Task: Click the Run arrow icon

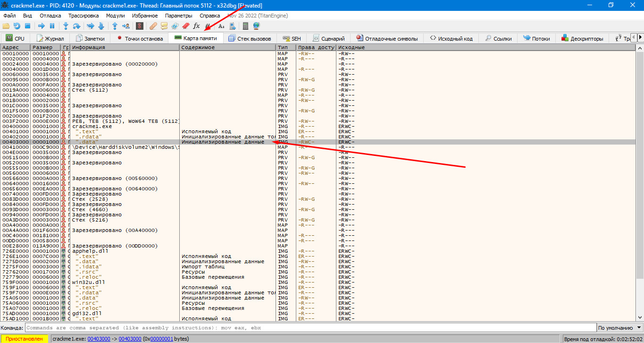Action: [x=42, y=26]
